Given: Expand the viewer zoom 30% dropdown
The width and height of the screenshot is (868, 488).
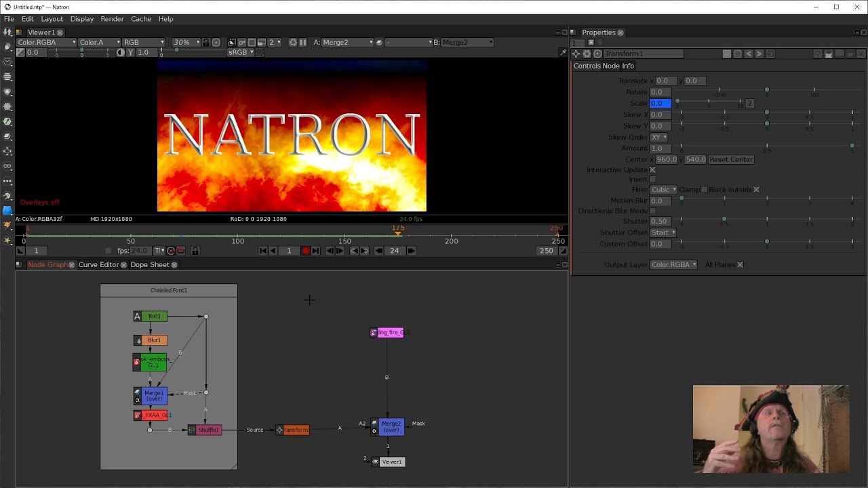Looking at the screenshot, I should point(186,42).
